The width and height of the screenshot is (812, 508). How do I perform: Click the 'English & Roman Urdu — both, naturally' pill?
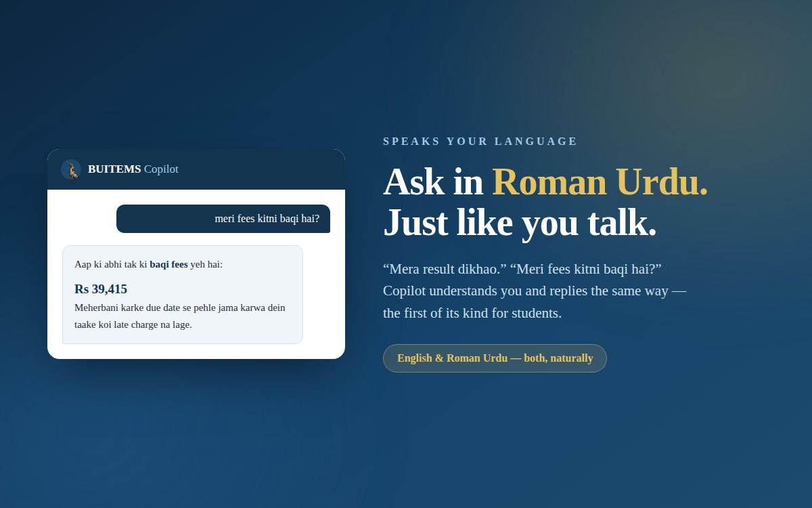tap(495, 358)
